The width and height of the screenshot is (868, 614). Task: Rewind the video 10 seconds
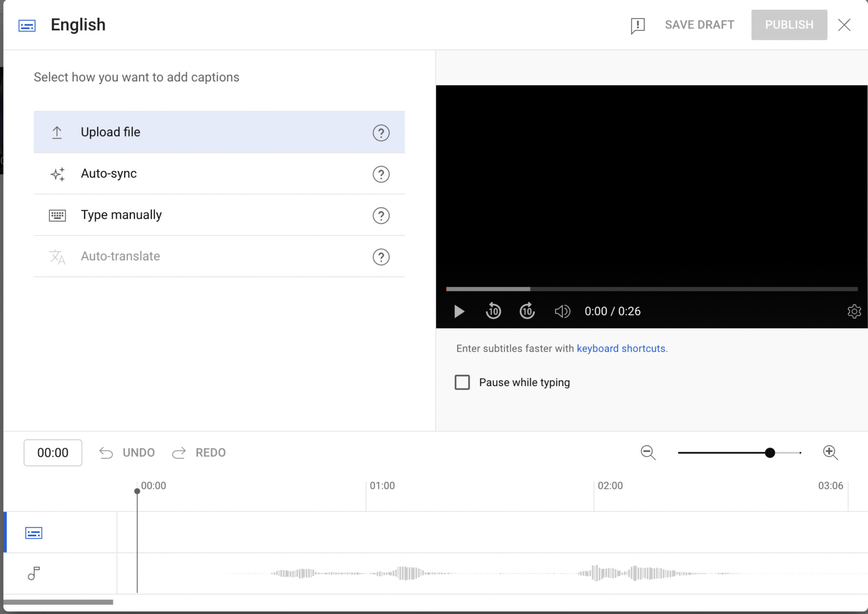493,311
